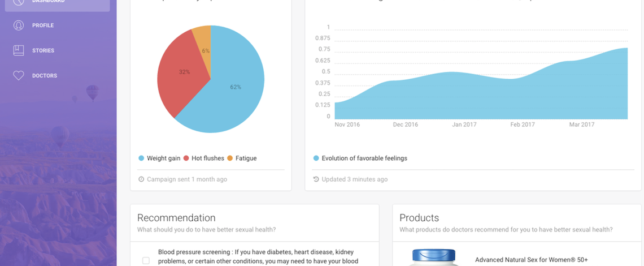The image size is (644, 266).
Task: Toggle the Weight gain legend dot
Action: (x=141, y=158)
